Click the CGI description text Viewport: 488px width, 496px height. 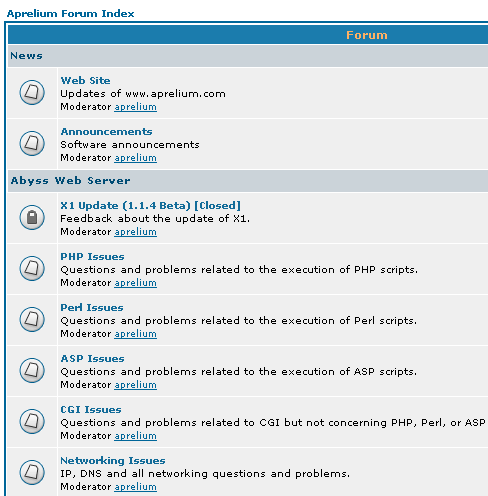click(x=273, y=423)
